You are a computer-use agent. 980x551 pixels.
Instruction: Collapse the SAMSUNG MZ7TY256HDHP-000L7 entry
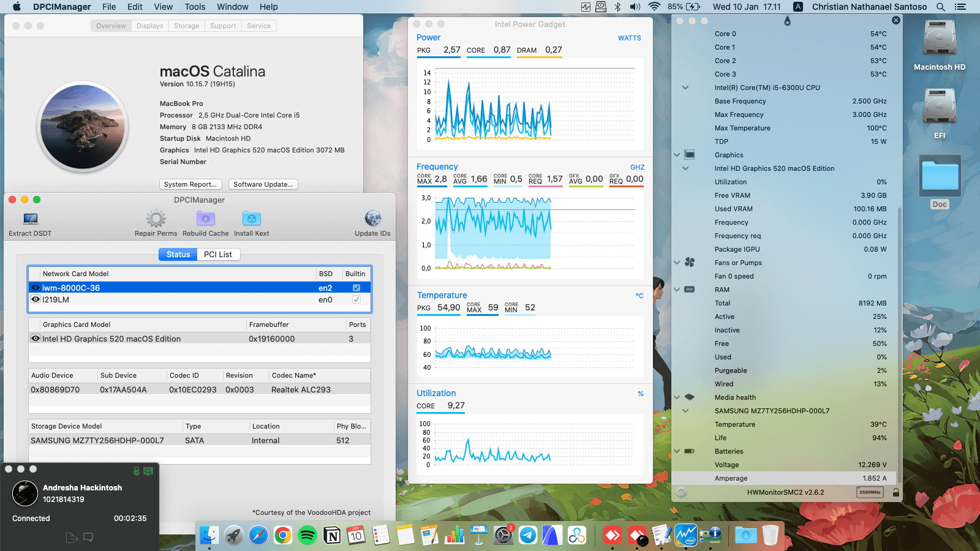[685, 411]
